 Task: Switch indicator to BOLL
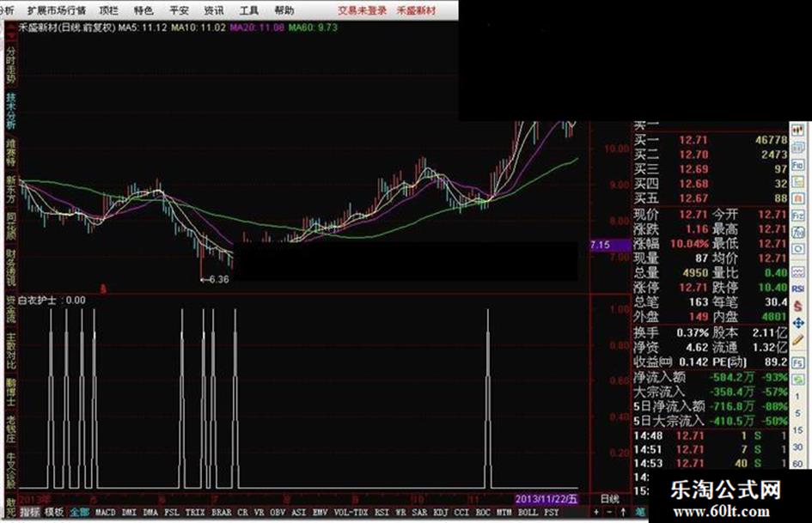528,512
